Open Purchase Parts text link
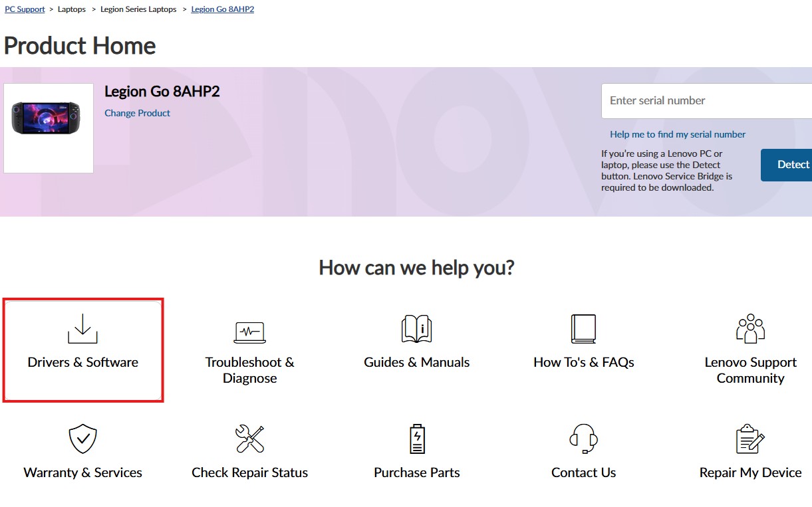 (x=417, y=472)
